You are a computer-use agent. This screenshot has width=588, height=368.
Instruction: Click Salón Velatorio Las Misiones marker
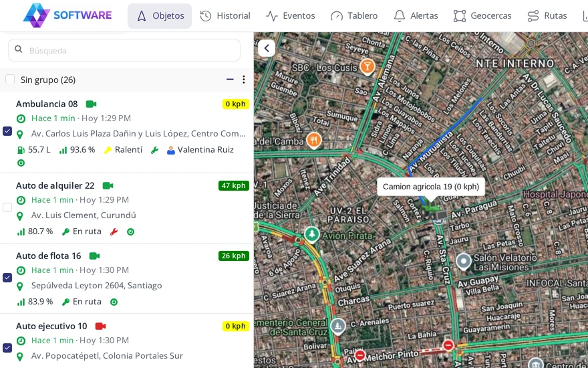point(464,262)
